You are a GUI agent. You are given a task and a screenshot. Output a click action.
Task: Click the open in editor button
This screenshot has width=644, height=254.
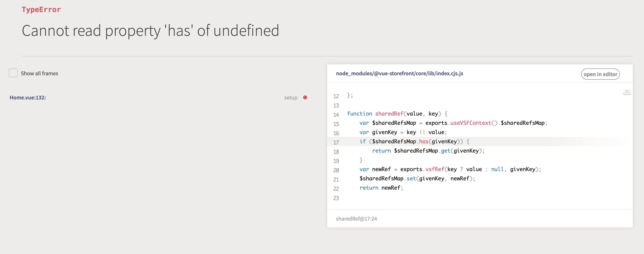600,74
